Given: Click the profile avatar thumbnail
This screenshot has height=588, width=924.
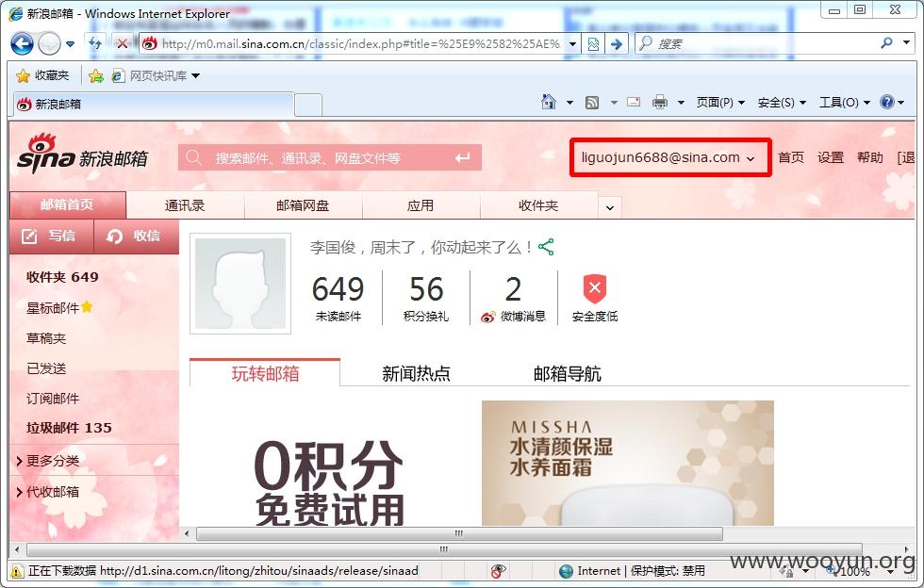Looking at the screenshot, I should tap(240, 284).
